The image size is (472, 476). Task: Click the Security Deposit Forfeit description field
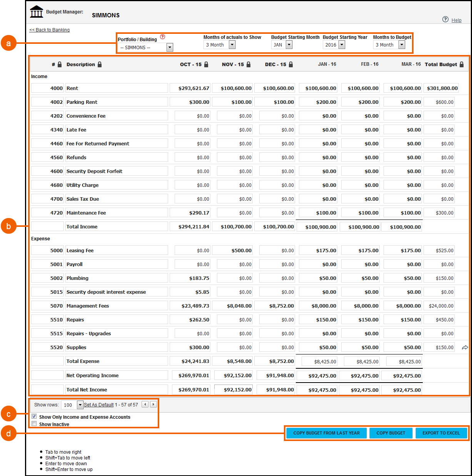(x=117, y=171)
